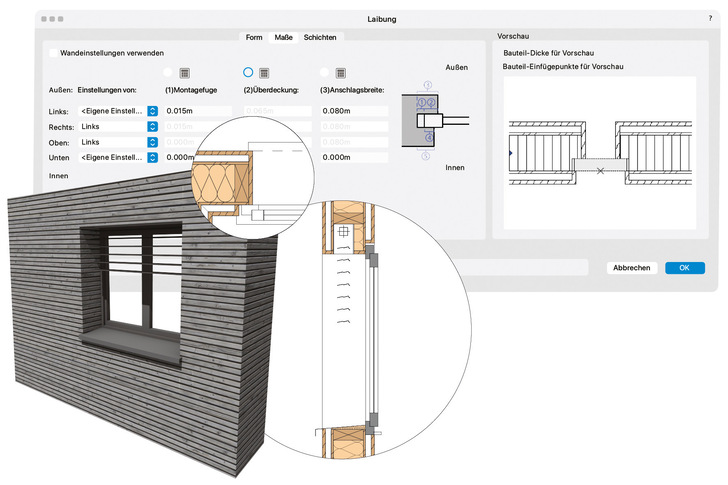Switch to the Form tab
Image resolution: width=728 pixels, height=485 pixels.
pos(256,37)
